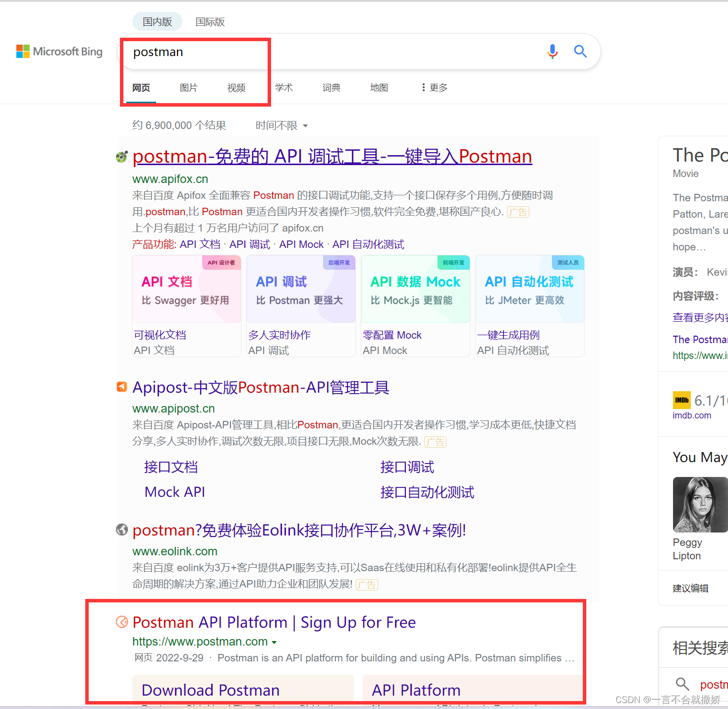The width and height of the screenshot is (728, 709).
Task: Start voice search with microphone icon
Action: point(553,52)
